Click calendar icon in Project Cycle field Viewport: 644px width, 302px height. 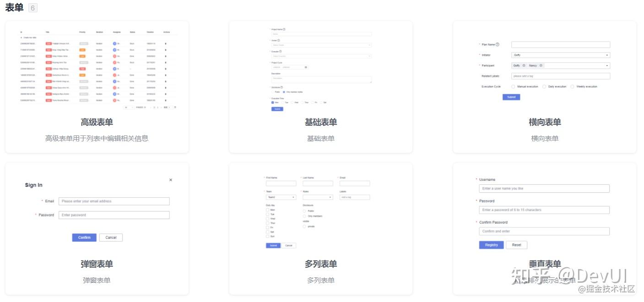pyautogui.click(x=306, y=67)
